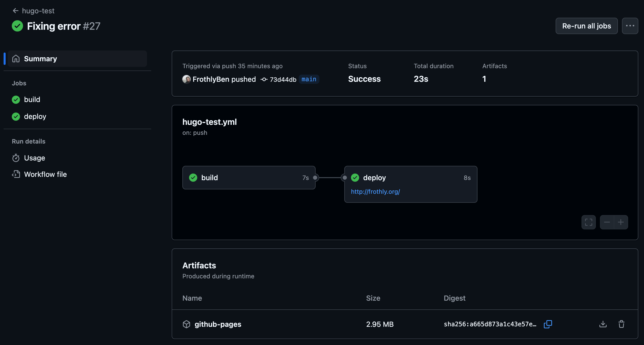Click the commit icon before 73d44db
Viewport: 644px width, 345px height.
pos(264,79)
